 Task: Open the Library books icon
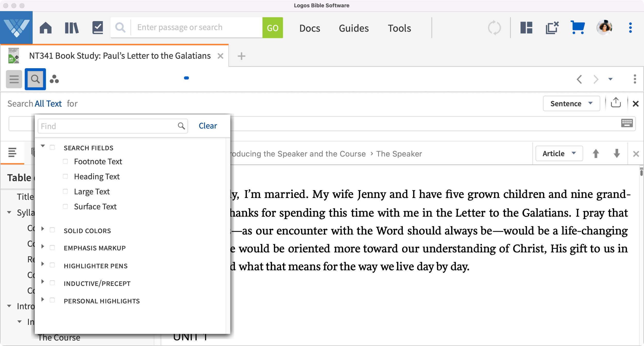pyautogui.click(x=72, y=28)
